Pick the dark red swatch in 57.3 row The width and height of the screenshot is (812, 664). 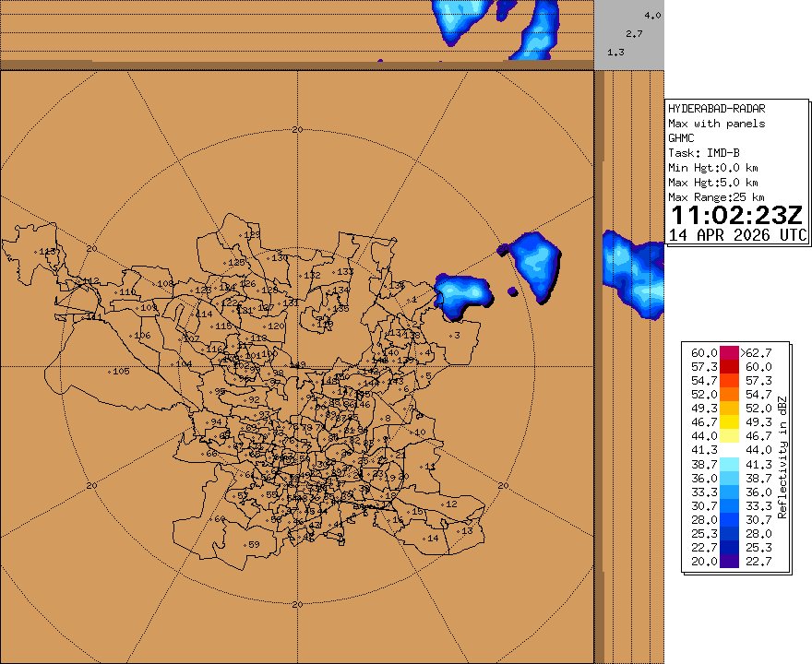pos(729,367)
